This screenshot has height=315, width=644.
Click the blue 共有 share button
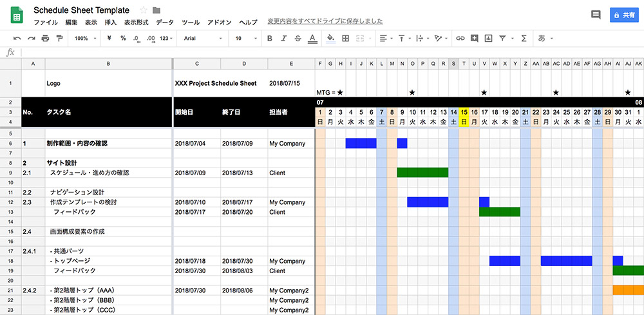pyautogui.click(x=623, y=15)
